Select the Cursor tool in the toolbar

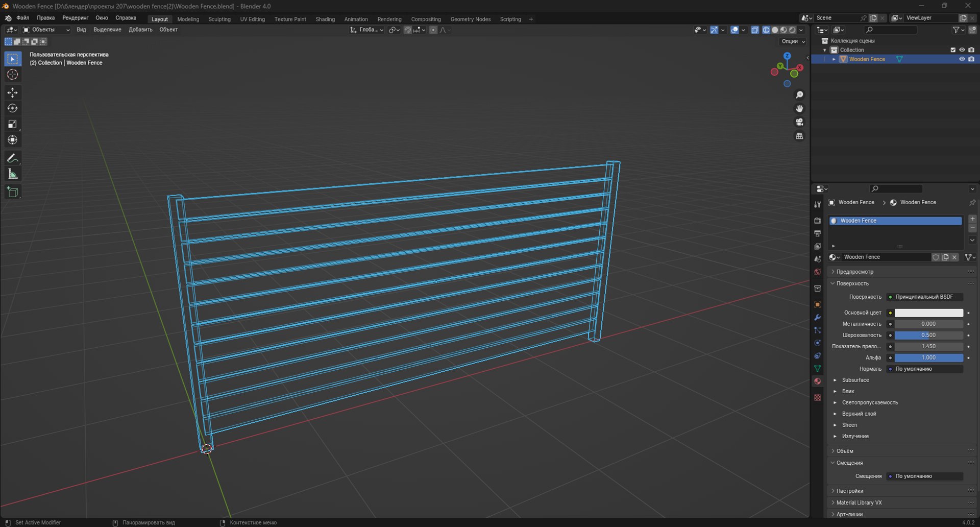pos(13,75)
